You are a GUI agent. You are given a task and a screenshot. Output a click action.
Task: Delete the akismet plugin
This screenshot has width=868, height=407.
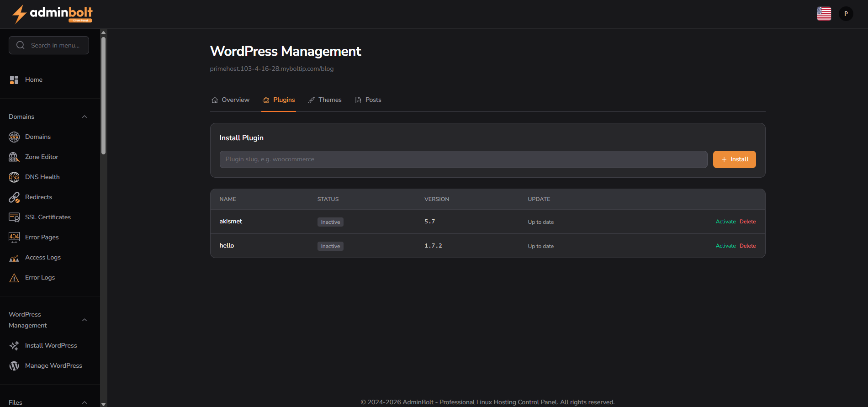tap(747, 222)
